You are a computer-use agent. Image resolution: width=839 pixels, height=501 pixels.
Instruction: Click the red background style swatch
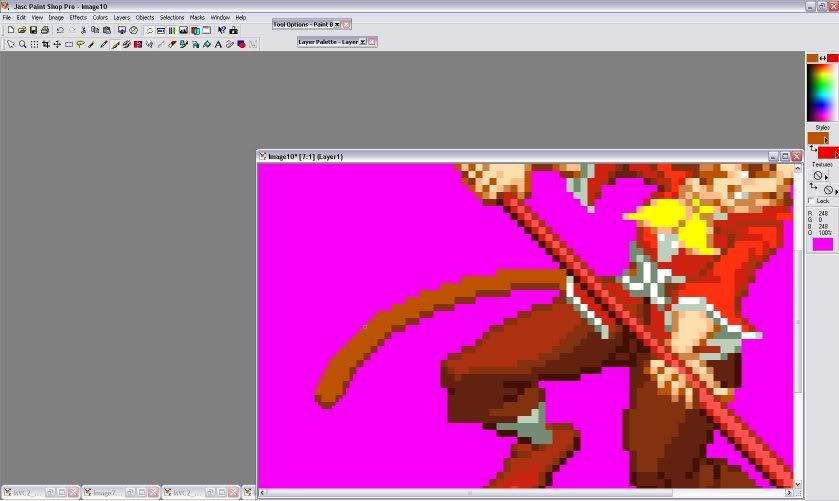click(x=826, y=153)
